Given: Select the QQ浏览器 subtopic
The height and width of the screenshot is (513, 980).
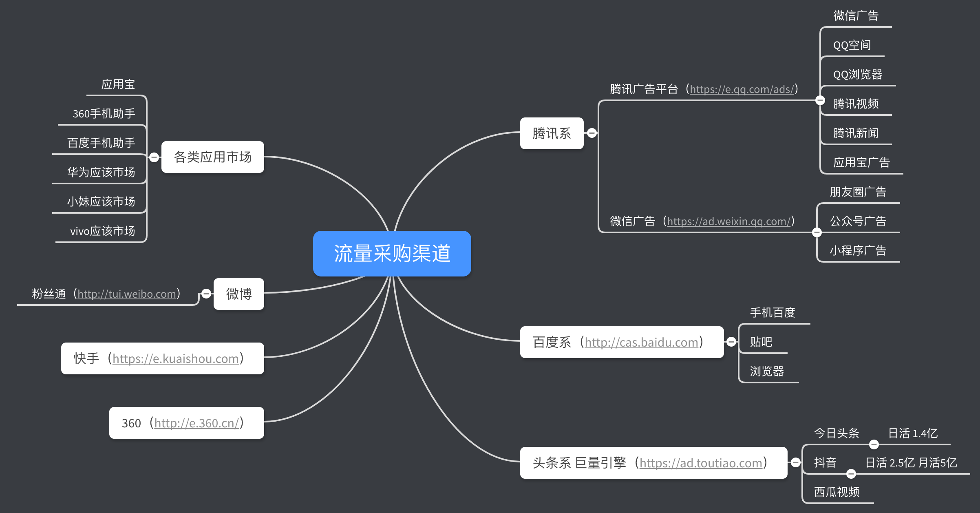Looking at the screenshot, I should (858, 75).
